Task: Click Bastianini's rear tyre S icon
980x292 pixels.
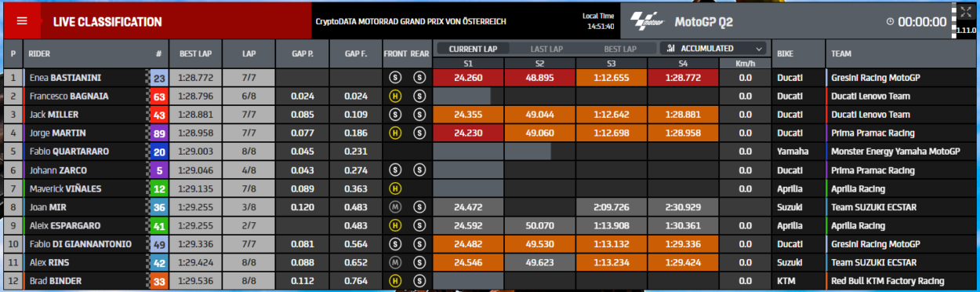Action: point(419,78)
